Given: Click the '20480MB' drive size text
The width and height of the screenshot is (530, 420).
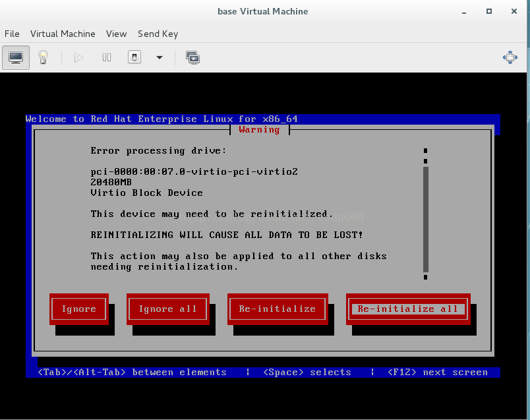Looking at the screenshot, I should (111, 182).
